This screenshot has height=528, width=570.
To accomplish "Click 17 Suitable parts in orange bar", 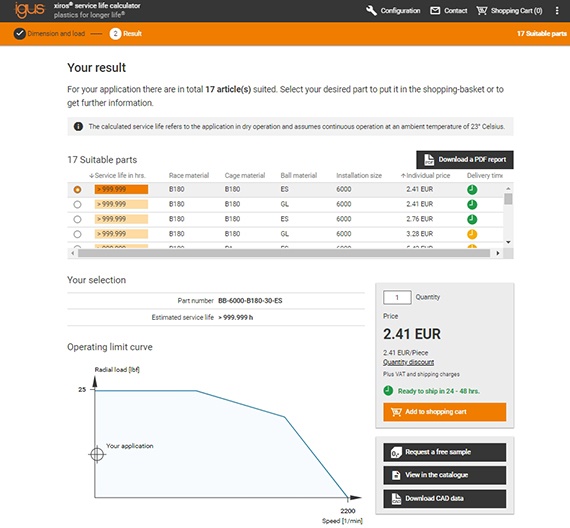I will [541, 33].
